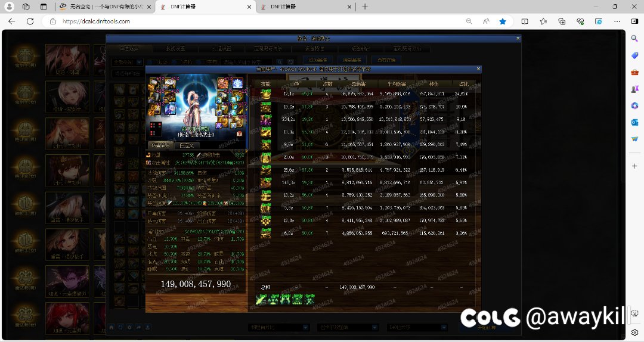Click the 清空基准 button

point(352,60)
